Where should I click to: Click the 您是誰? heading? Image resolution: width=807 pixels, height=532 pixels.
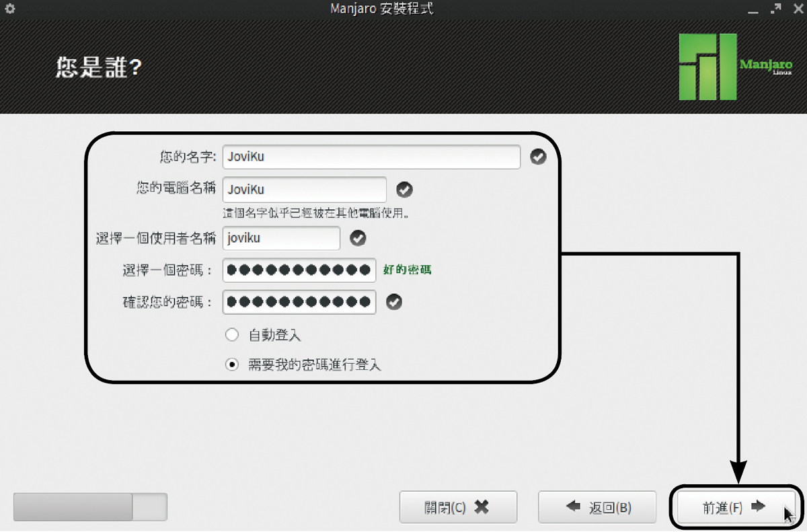tap(99, 67)
